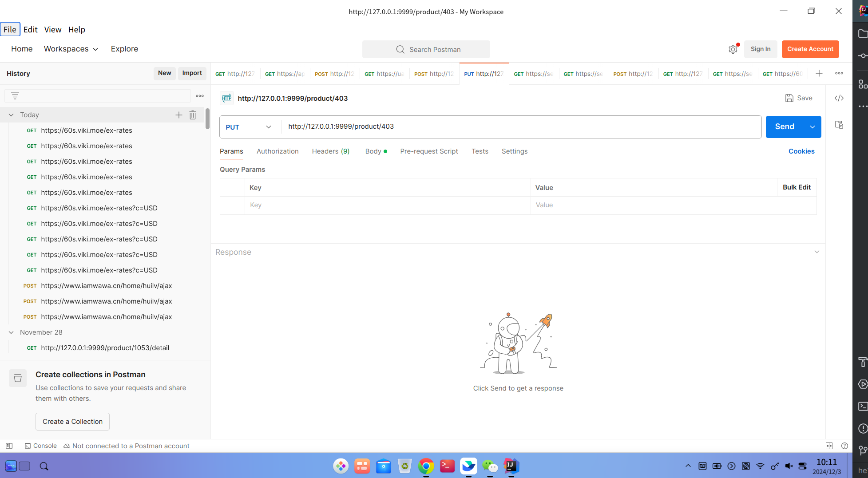Open the request documentation panel icon
Viewport: 868px width, 478px height.
(x=839, y=125)
